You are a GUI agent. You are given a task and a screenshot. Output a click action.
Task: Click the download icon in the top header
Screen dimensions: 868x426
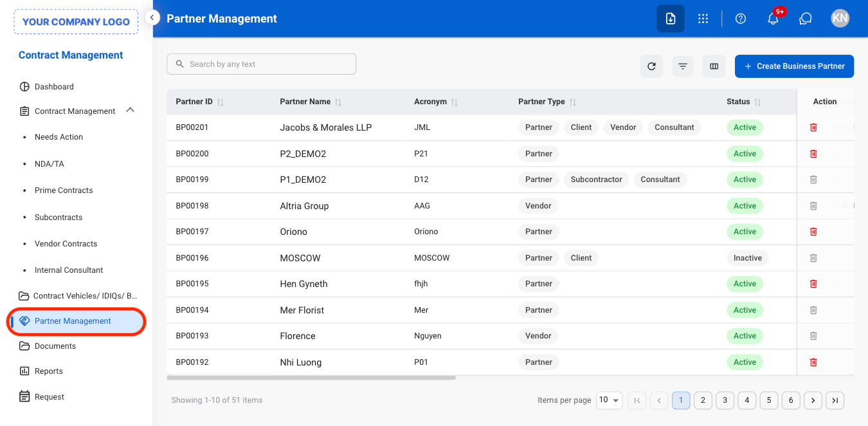tap(671, 19)
